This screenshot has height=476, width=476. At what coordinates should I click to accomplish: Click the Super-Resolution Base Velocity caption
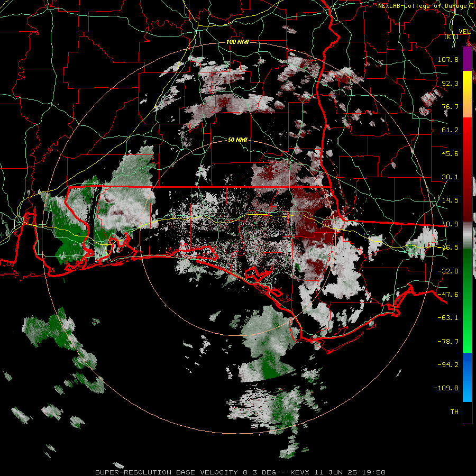pos(241,472)
